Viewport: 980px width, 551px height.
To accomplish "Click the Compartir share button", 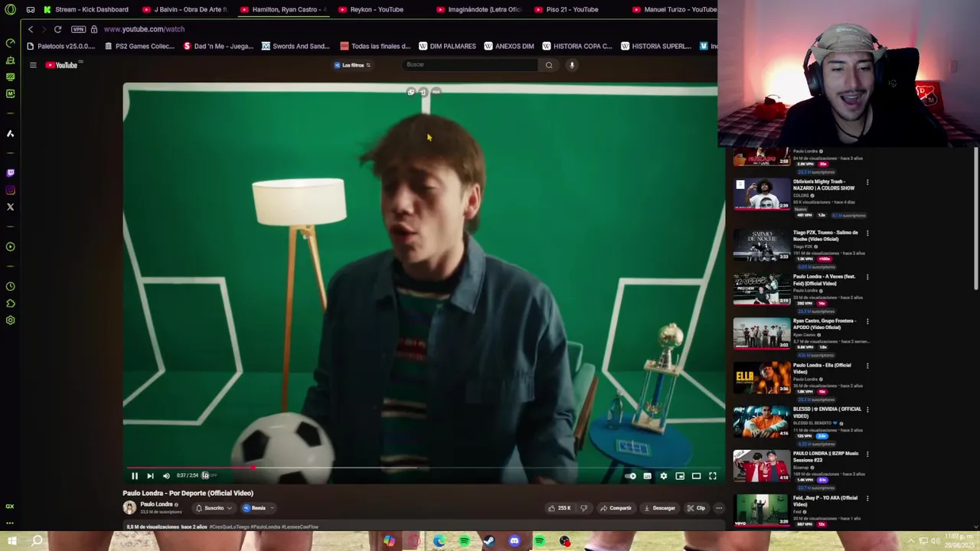I will (x=616, y=508).
